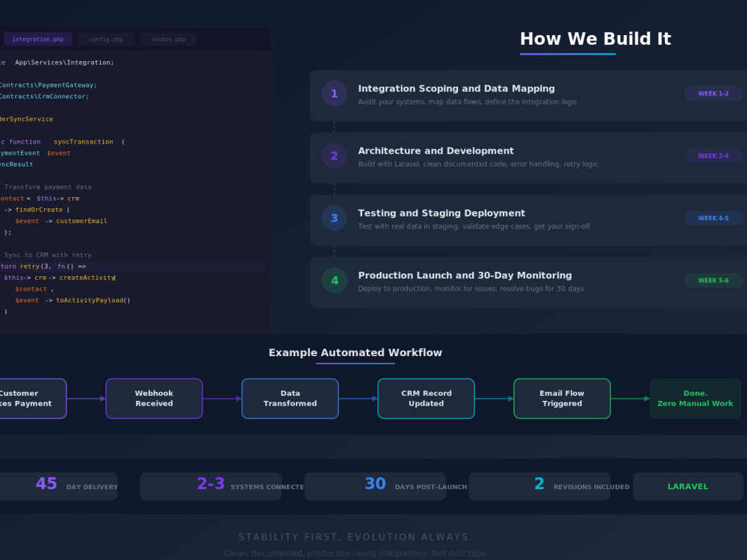Screen dimensions: 747x560
Task: Click the 45 DAY DELIVERY stat card
Action: coord(58,486)
